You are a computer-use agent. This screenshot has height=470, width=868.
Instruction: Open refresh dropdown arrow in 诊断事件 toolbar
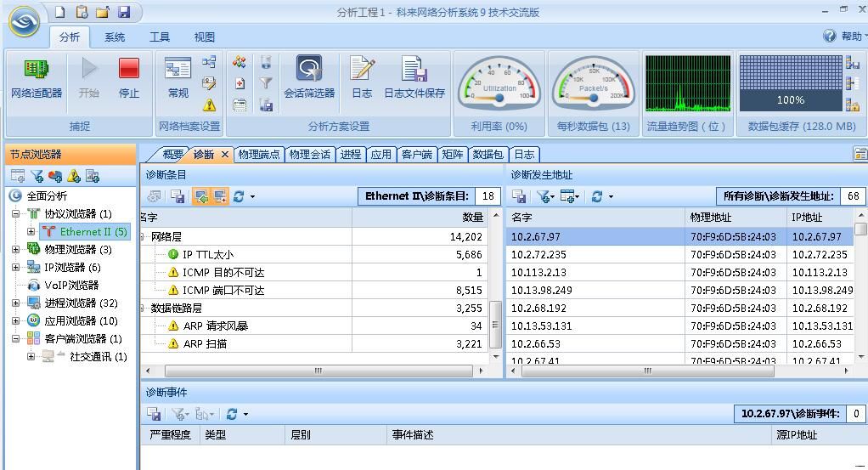[x=245, y=414]
